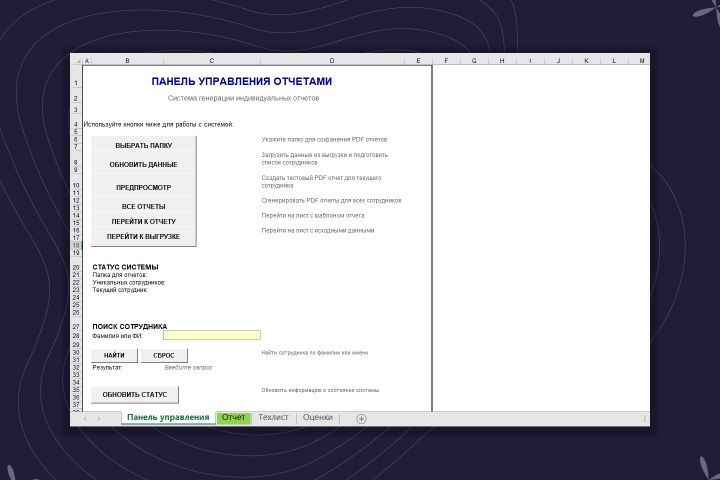Click Перейти на лист с шаблоном отчета text
This screenshot has width=720, height=480.
coord(313,215)
